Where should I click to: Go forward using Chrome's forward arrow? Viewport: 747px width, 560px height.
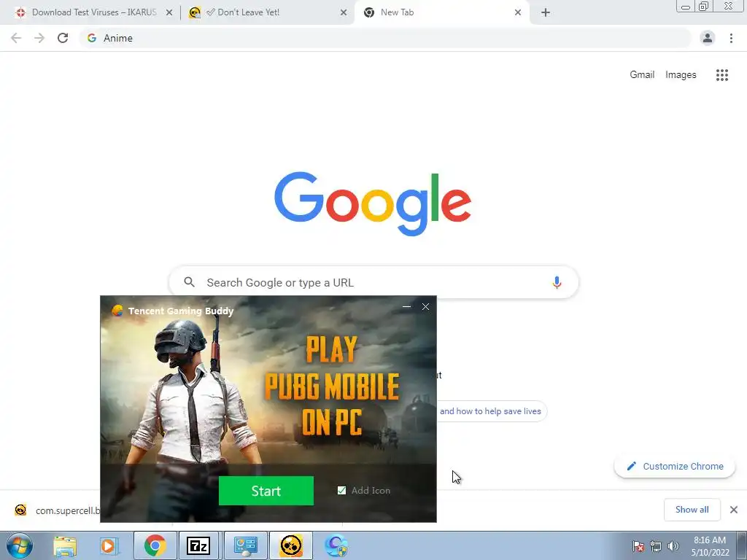pos(39,38)
